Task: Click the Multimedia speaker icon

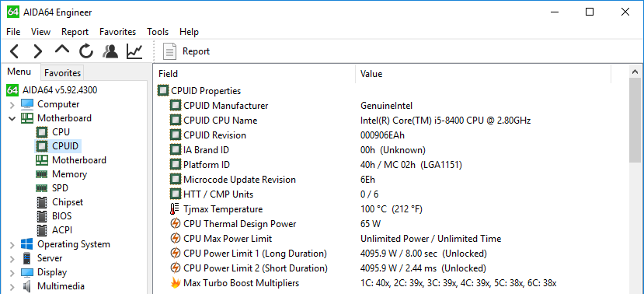Action: [27, 286]
